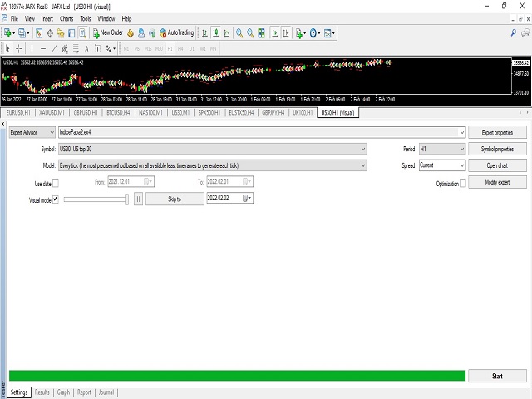The width and height of the screenshot is (532, 399).
Task: Open the New Chart toolbar icon
Action: (7, 33)
